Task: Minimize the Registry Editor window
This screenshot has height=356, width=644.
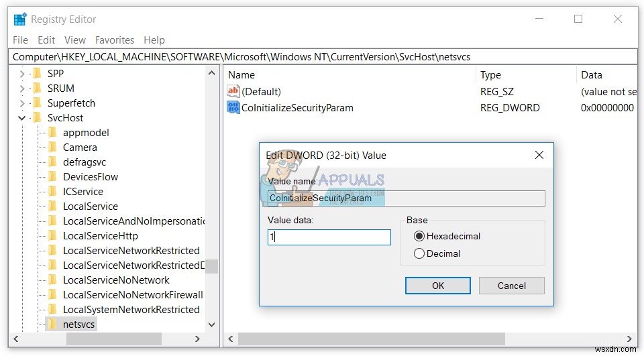Action: click(539, 19)
